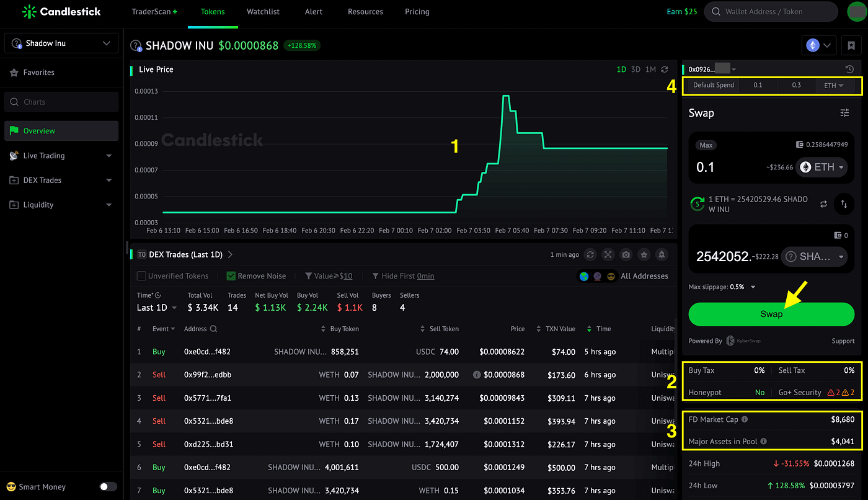This screenshot has width=868, height=500.
Task: Sort by the Time column
Action: [600, 329]
